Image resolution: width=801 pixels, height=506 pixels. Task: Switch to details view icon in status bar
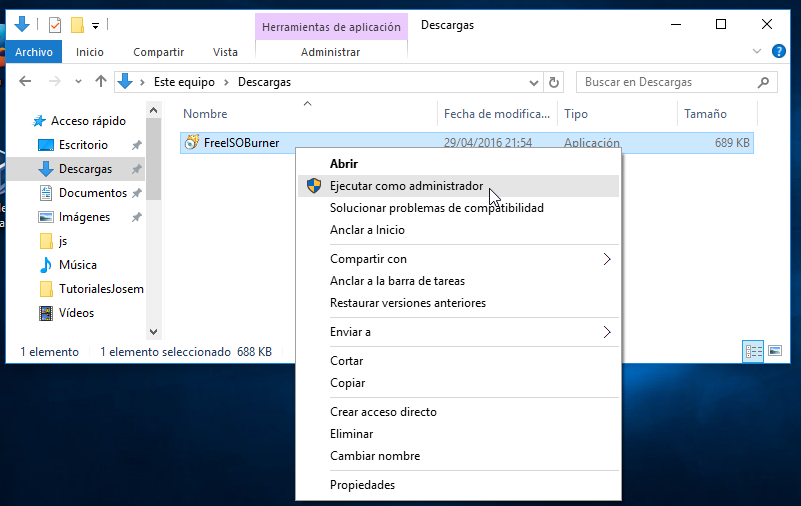pos(753,351)
